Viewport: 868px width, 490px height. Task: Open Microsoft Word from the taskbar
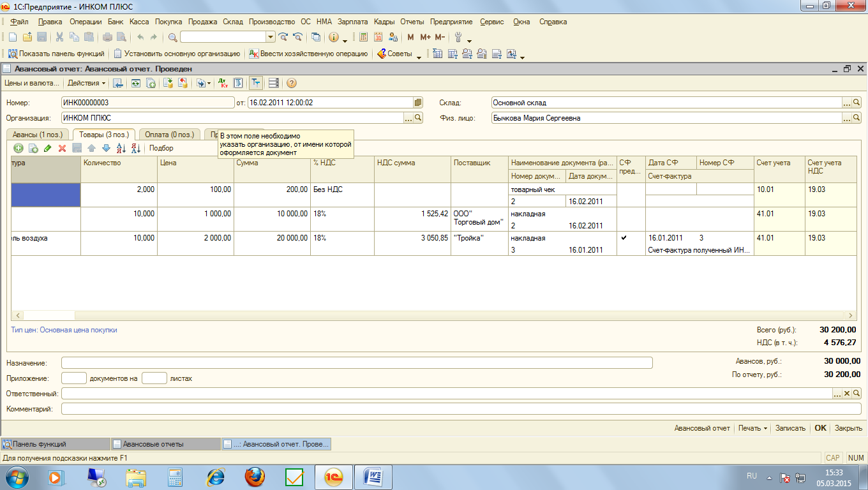[372, 477]
